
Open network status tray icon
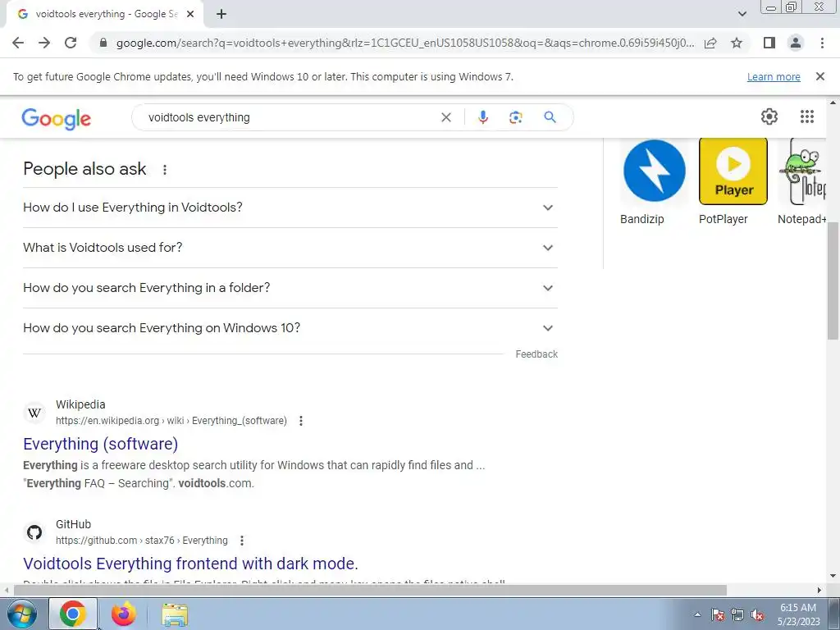point(737,614)
